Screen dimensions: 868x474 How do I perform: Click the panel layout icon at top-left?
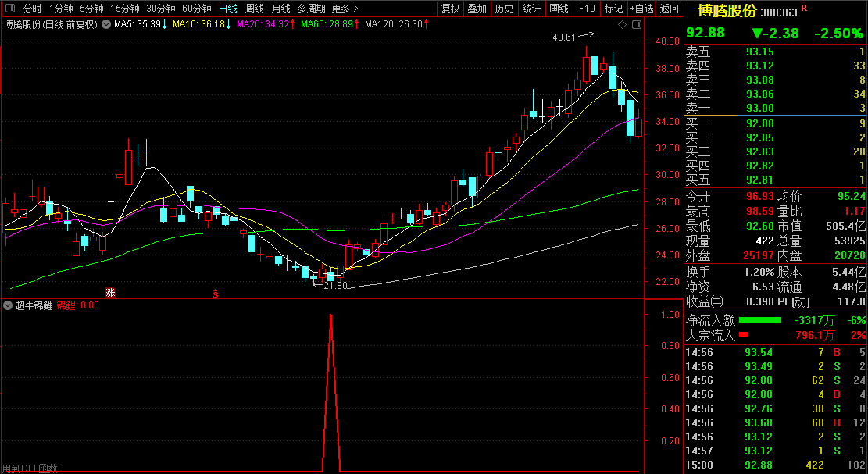coord(10,9)
